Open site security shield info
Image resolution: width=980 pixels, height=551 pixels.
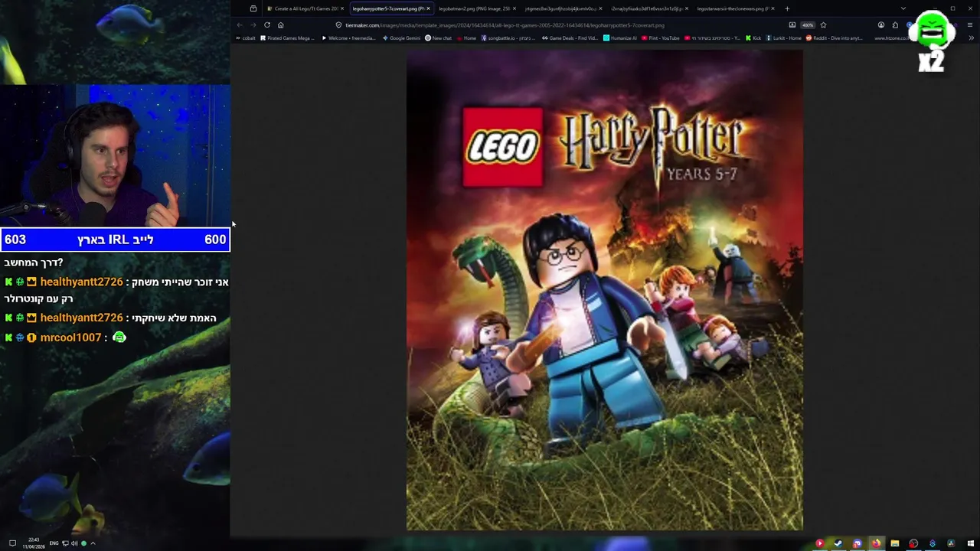point(338,24)
